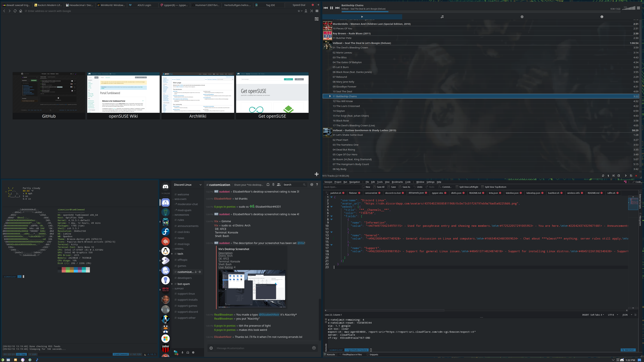Open the Navigation menu in KDevelop

[355, 182]
